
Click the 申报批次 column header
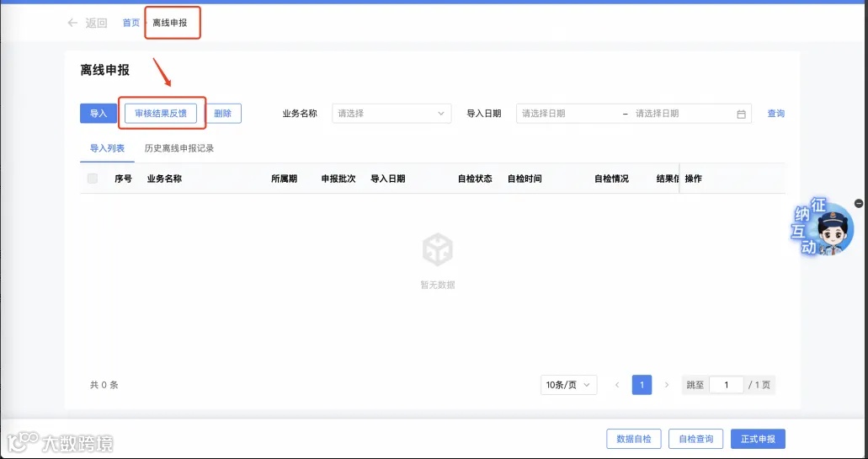click(x=338, y=179)
